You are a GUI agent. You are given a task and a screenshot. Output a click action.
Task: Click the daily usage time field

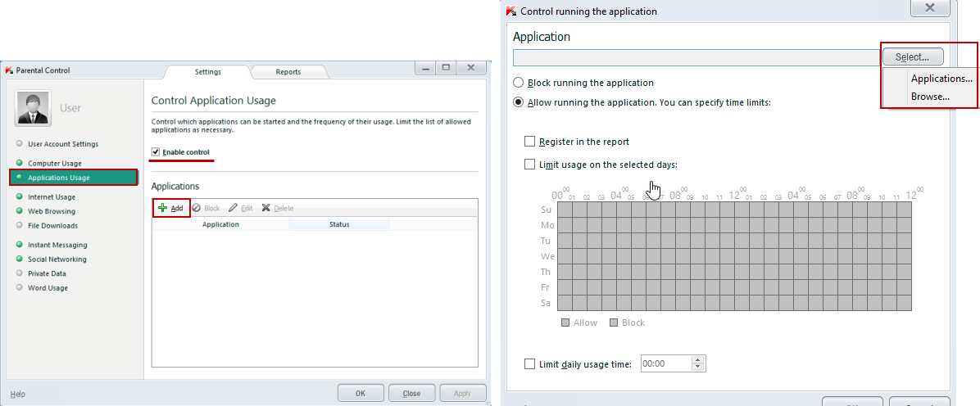tap(666, 363)
